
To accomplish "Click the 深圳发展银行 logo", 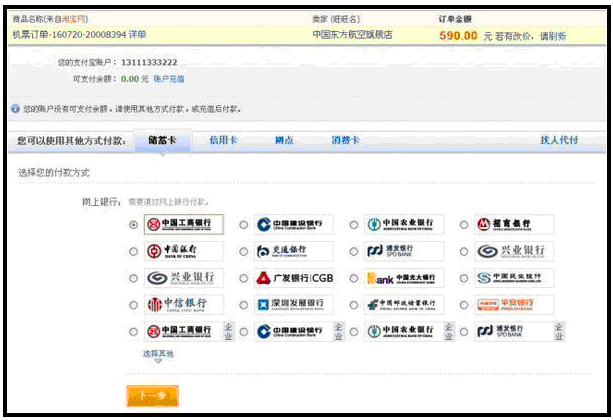I will pyautogui.click(x=294, y=305).
